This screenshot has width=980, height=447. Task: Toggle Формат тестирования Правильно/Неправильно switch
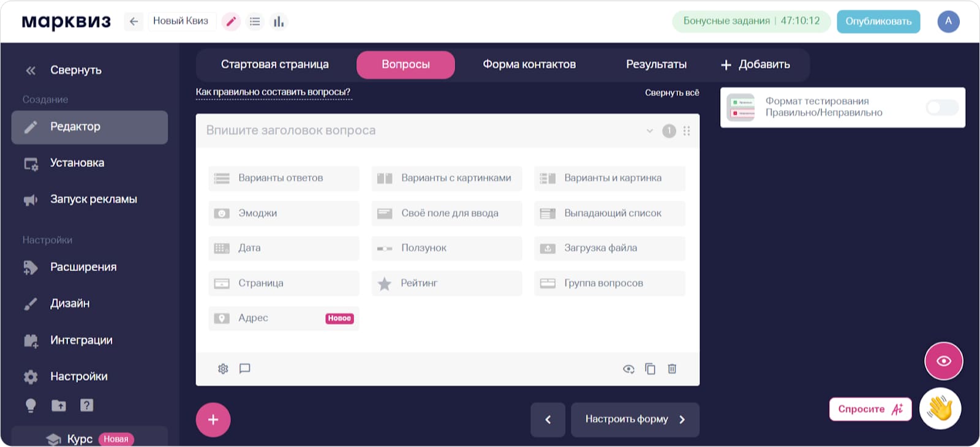coord(942,108)
